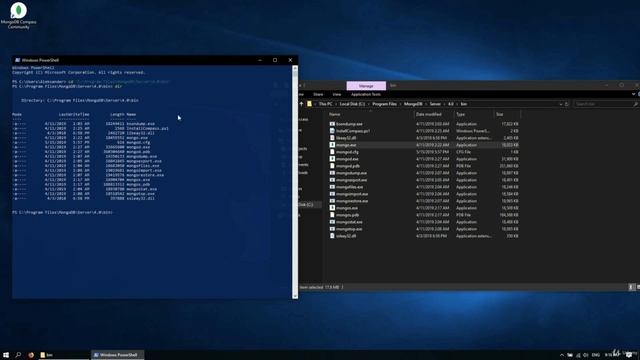Screen dimensions: 640x360
Task: Open Windows Start menu
Action: (6, 355)
